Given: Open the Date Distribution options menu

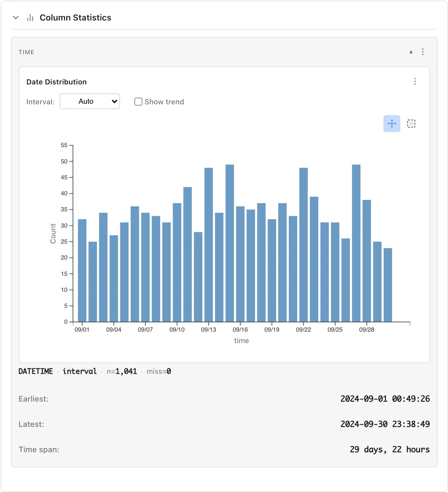Looking at the screenshot, I should 415,81.
